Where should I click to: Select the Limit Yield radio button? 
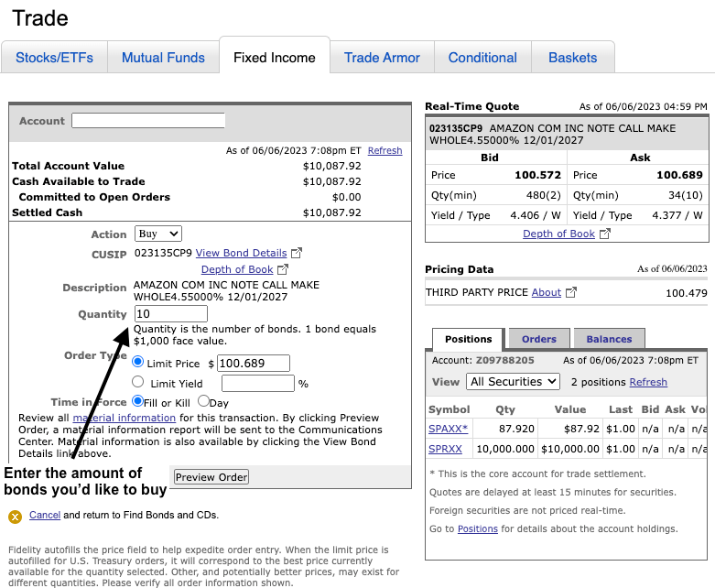pyautogui.click(x=137, y=381)
